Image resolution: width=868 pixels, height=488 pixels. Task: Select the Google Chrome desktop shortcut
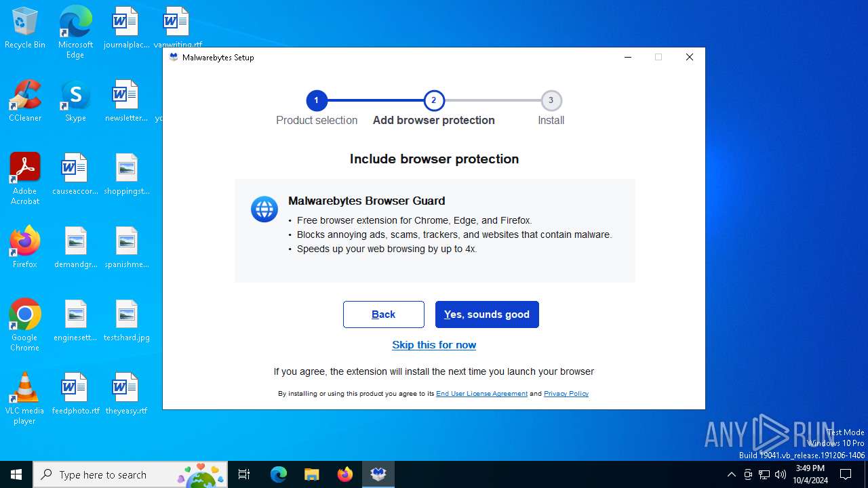tap(25, 325)
